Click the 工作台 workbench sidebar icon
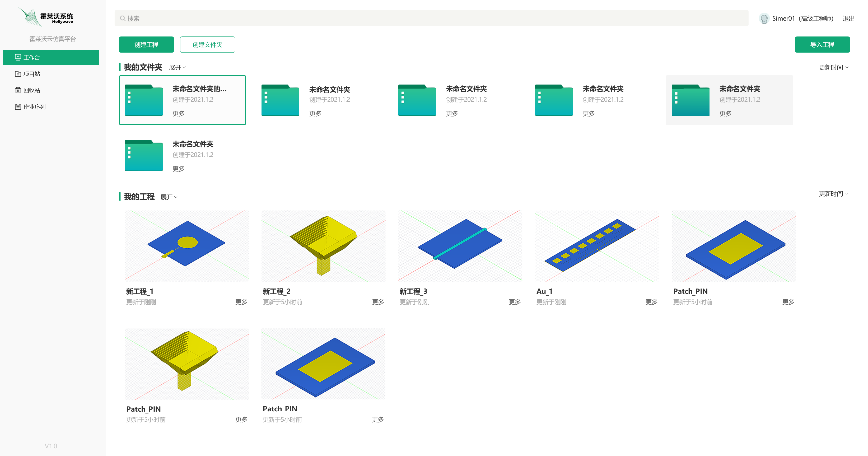The height and width of the screenshot is (456, 868). coord(18,57)
